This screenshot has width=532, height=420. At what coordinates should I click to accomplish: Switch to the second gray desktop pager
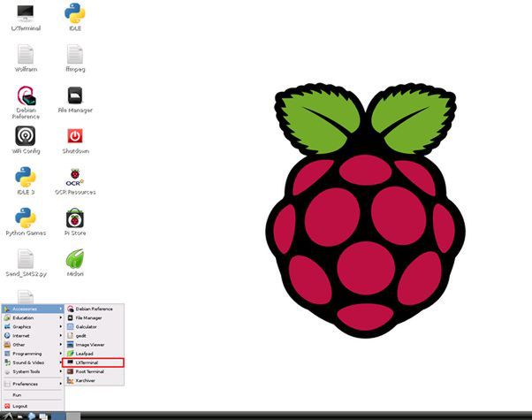coord(73,416)
